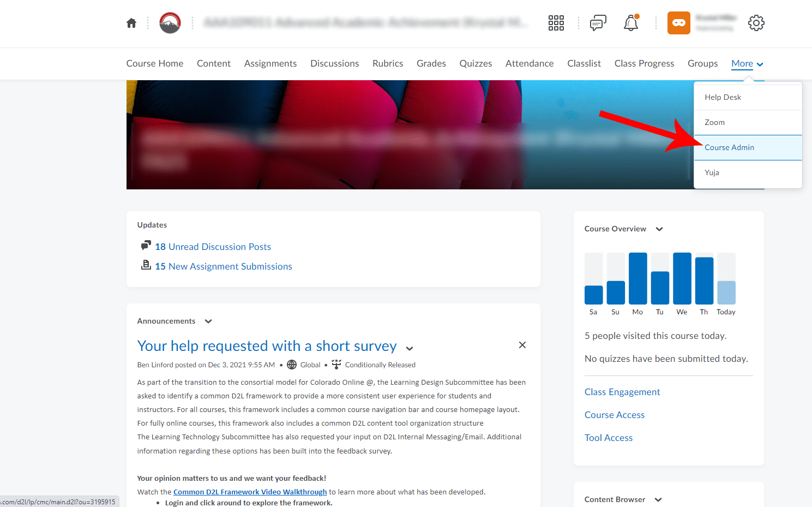
Task: Expand the Announcements section chevron
Action: 208,321
